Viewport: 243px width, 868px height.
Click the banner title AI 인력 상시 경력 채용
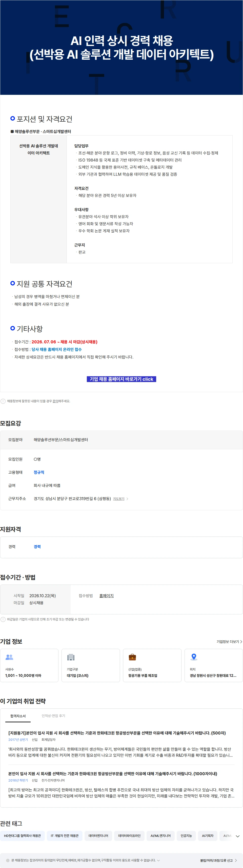(121, 40)
